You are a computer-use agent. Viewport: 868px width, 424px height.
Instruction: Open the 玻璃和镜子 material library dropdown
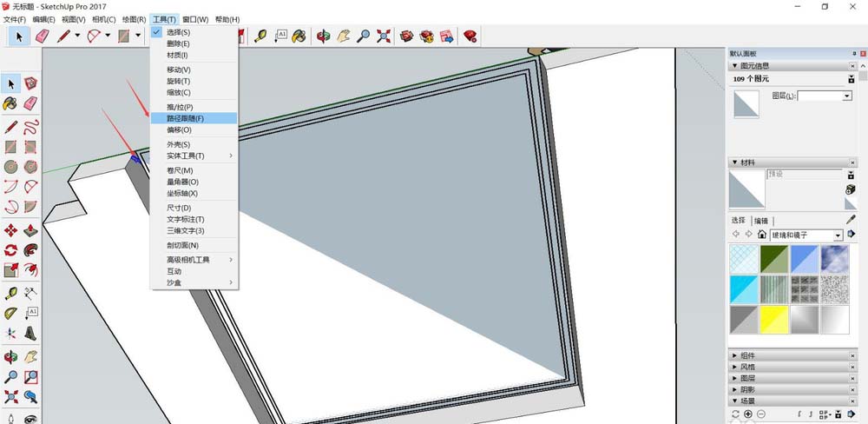click(838, 235)
